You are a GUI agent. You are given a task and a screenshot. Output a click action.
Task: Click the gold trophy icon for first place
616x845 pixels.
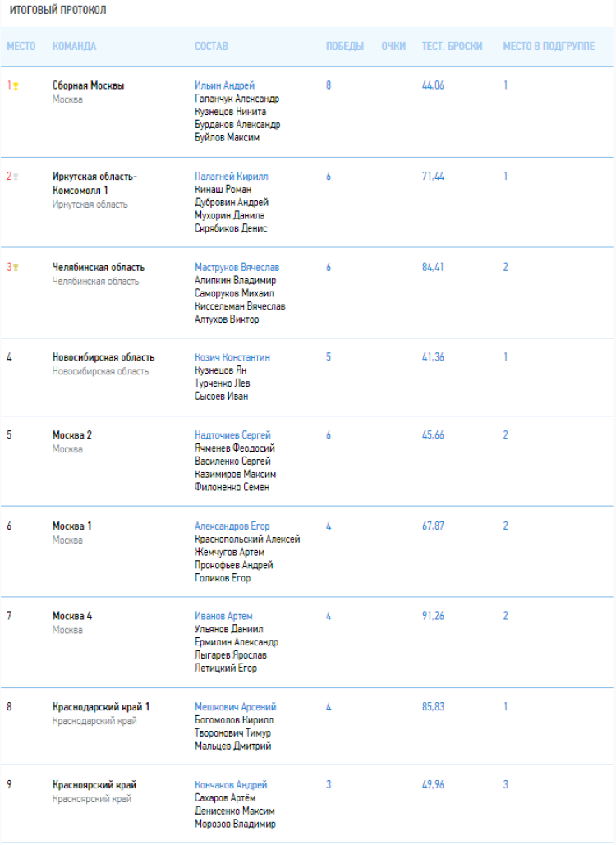16,85
